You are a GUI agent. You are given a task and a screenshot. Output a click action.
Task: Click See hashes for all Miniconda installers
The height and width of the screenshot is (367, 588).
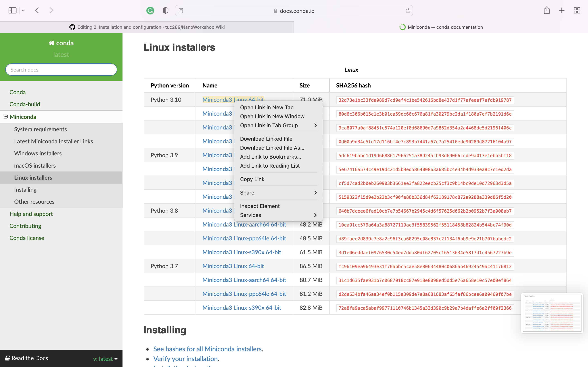click(207, 349)
